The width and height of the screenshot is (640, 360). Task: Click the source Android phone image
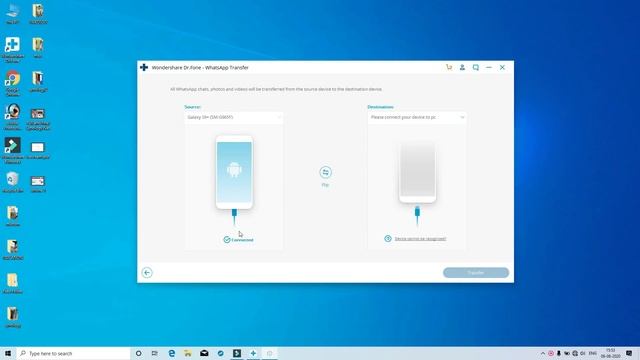pyautogui.click(x=234, y=172)
